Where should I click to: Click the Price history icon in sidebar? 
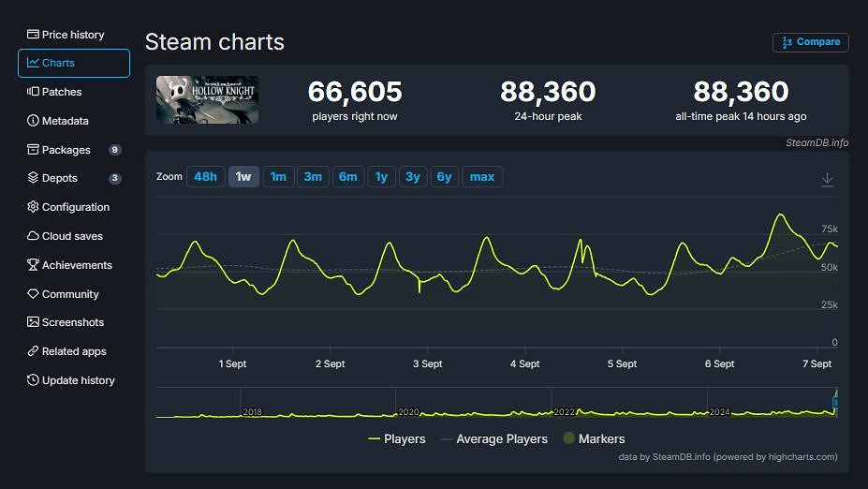coord(33,35)
